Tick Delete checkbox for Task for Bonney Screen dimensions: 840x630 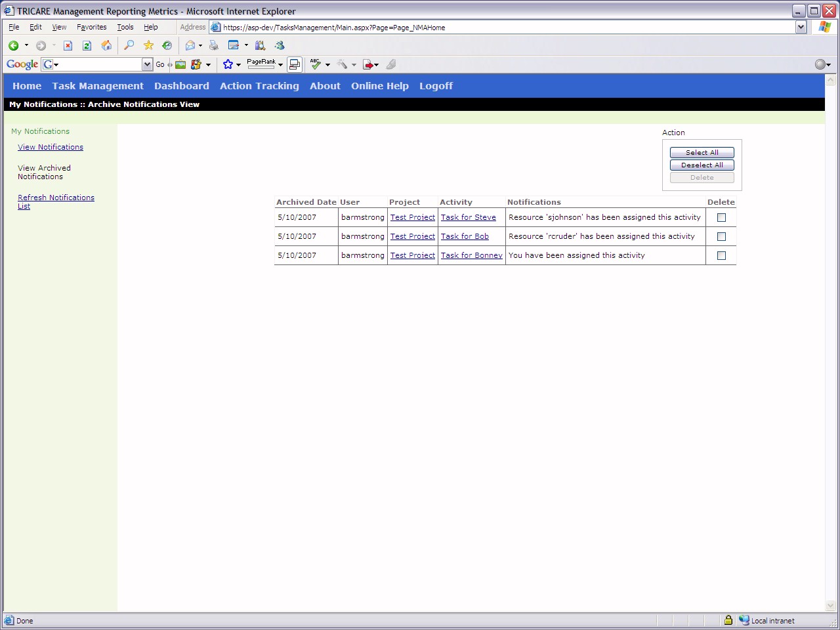(x=721, y=255)
